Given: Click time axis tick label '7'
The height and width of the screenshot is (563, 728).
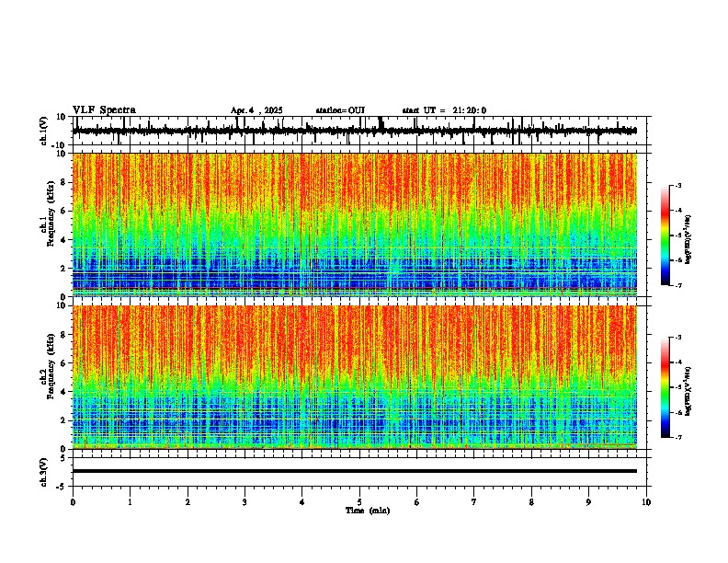Looking at the screenshot, I should point(474,502).
